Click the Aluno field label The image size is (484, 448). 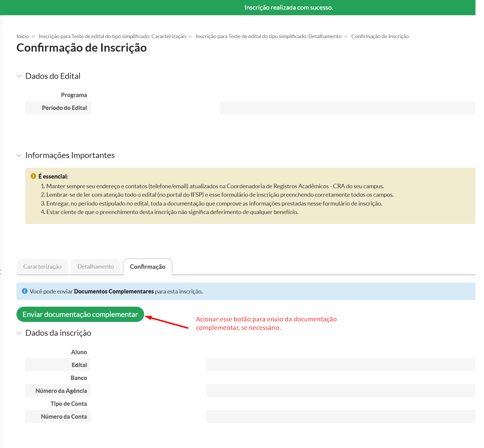tap(79, 352)
